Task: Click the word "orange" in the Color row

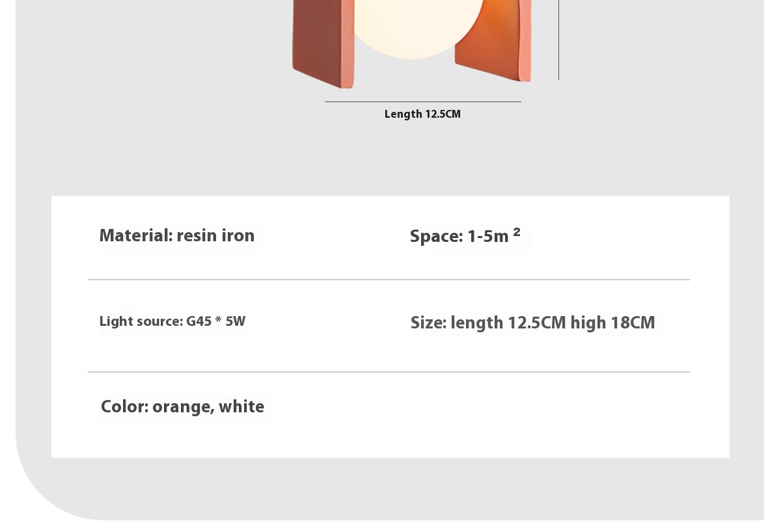Action: coord(183,407)
